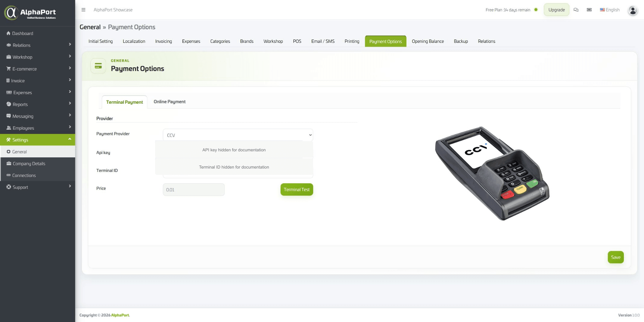Open the Email / SMS tab
The height and width of the screenshot is (322, 644).
click(323, 41)
